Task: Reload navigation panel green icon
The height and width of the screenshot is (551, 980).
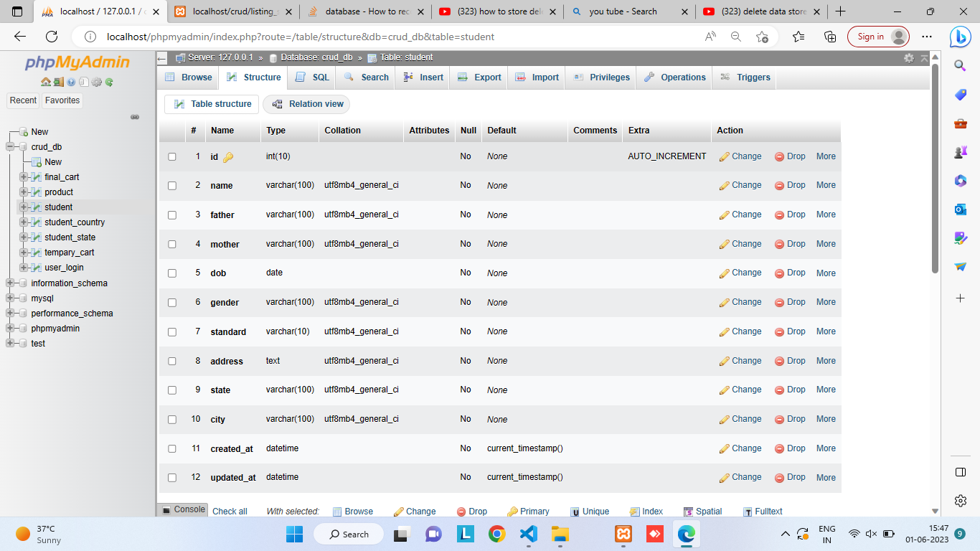Action: pyautogui.click(x=109, y=82)
